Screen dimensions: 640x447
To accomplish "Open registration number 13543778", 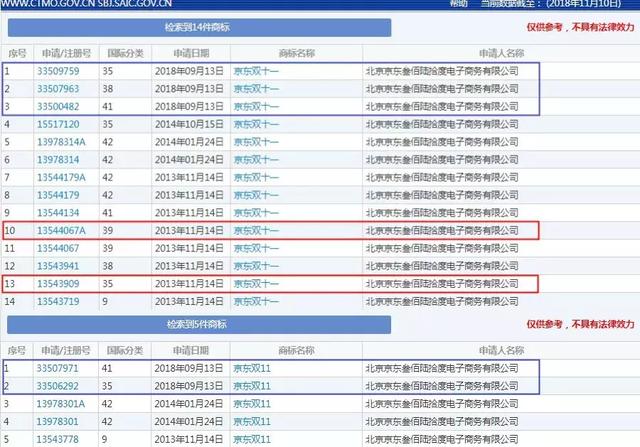I will point(57,439).
